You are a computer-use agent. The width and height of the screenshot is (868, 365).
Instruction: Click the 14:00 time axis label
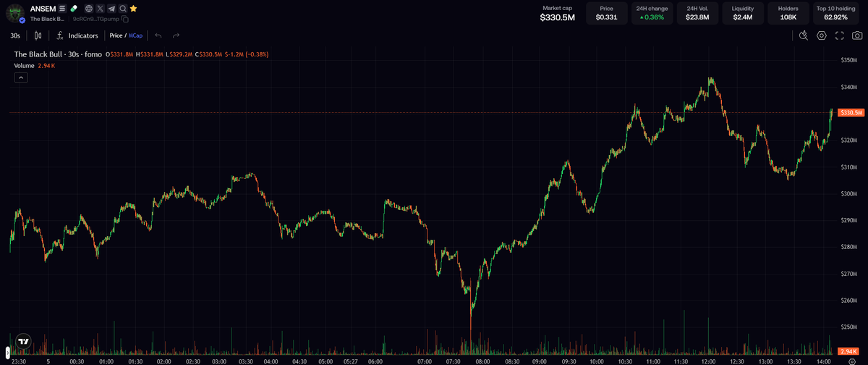click(x=822, y=360)
